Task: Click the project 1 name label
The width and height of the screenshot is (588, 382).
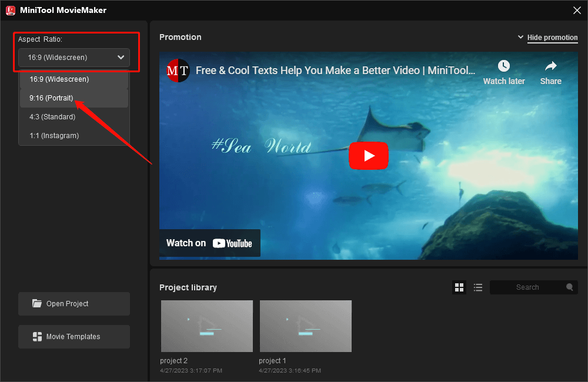Action: click(272, 361)
